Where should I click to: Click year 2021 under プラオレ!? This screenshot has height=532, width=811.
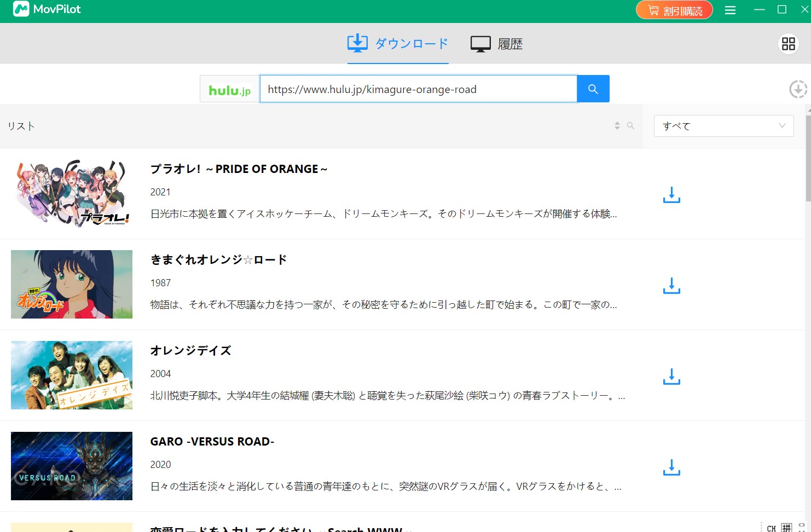pos(160,192)
